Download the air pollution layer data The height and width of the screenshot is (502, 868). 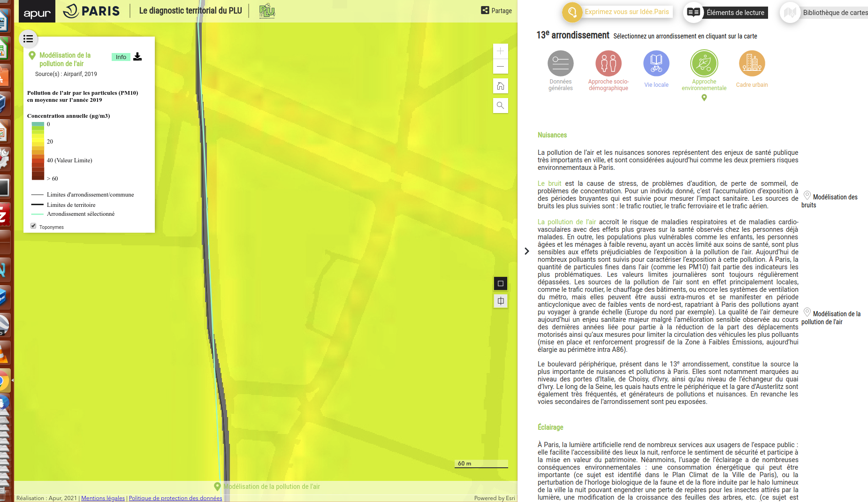tap(137, 57)
